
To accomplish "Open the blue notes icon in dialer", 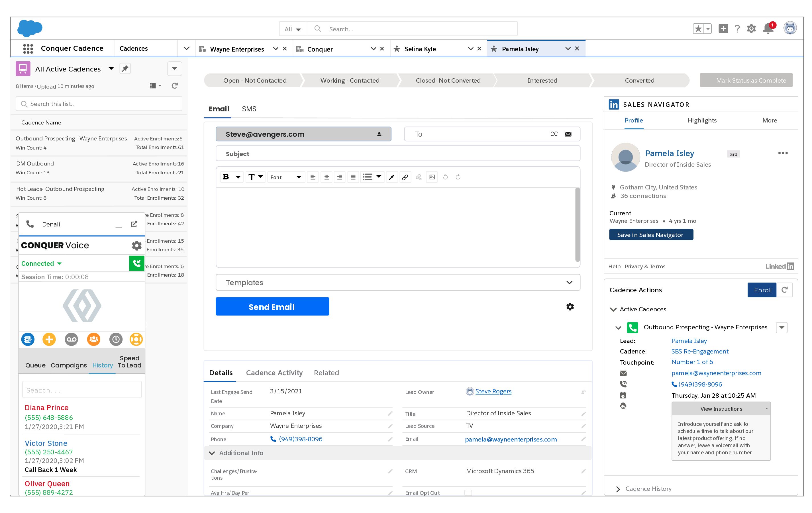I will pyautogui.click(x=28, y=339).
